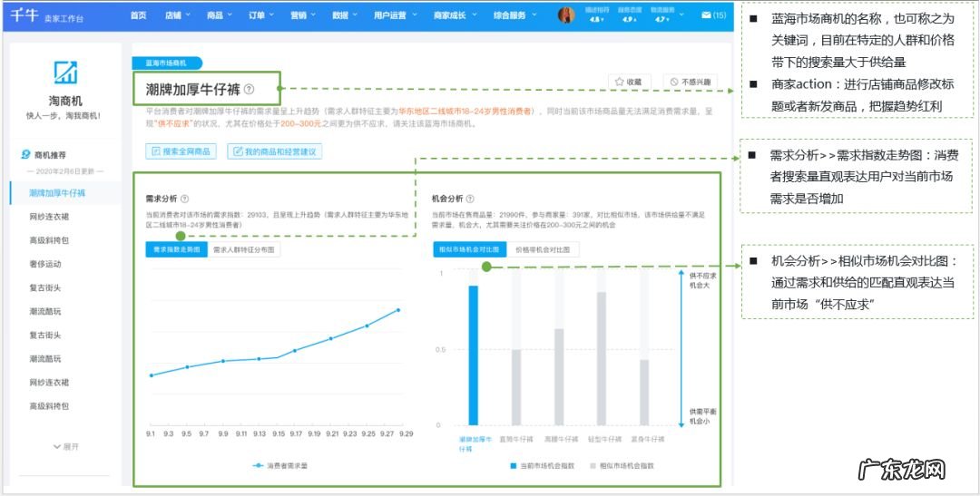The height and width of the screenshot is (496, 980).
Task: Click 高腰牛仔裤 bar axis label
Action: point(561,439)
